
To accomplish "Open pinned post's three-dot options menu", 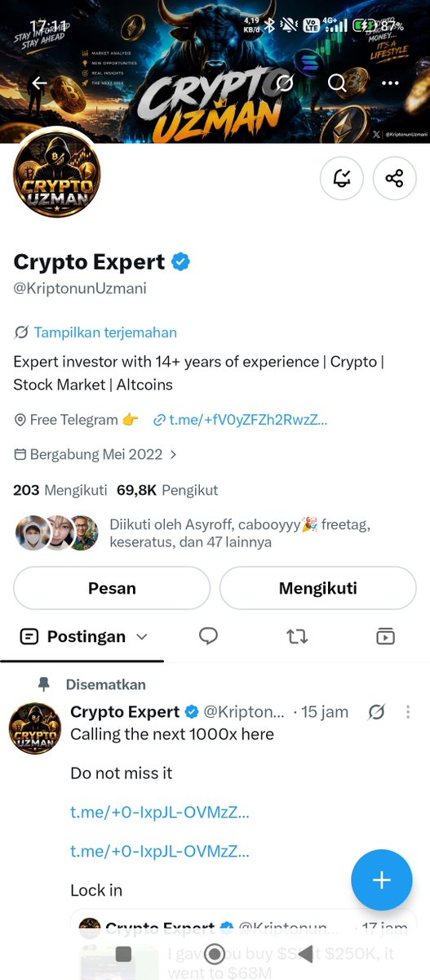I will (x=408, y=712).
